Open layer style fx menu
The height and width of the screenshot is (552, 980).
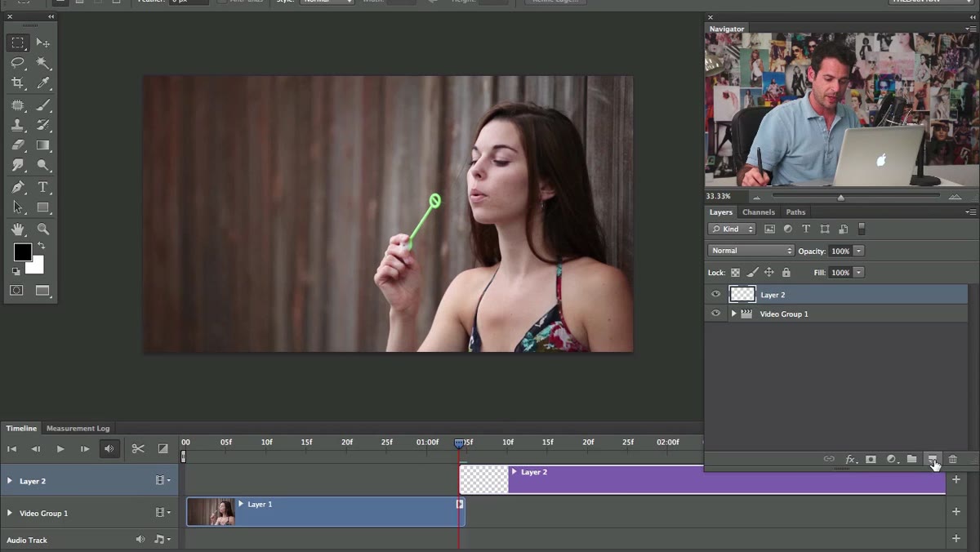[x=850, y=460]
